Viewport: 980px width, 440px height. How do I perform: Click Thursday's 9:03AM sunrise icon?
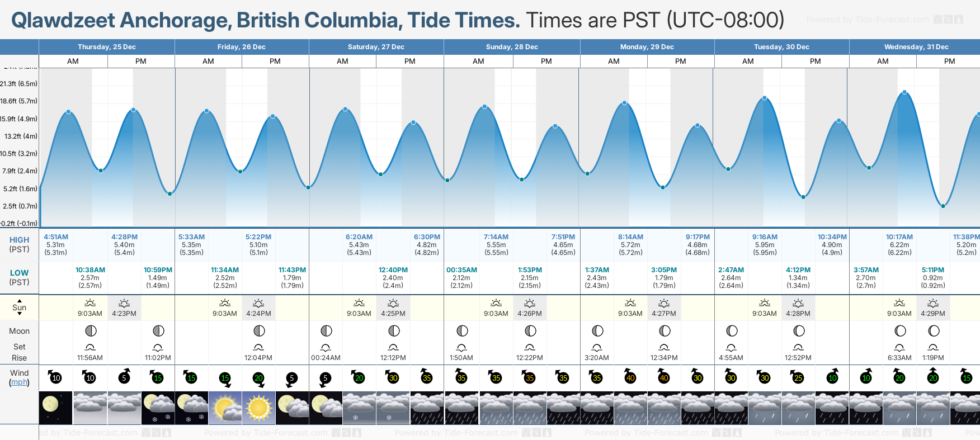90,303
